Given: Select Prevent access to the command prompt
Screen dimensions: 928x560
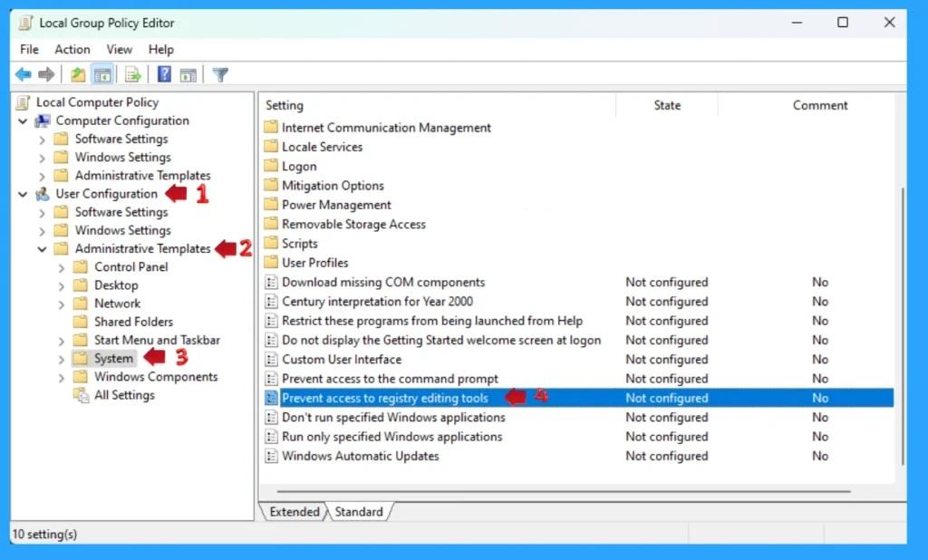Looking at the screenshot, I should pos(390,379).
